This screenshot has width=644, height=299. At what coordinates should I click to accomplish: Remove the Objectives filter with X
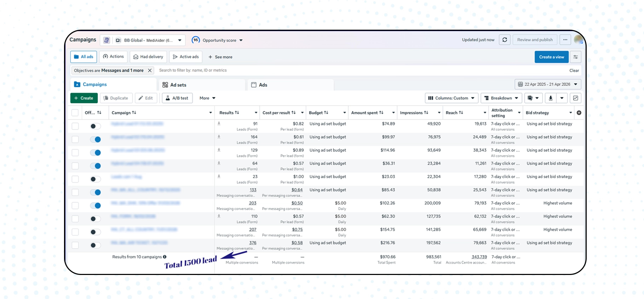click(x=150, y=70)
